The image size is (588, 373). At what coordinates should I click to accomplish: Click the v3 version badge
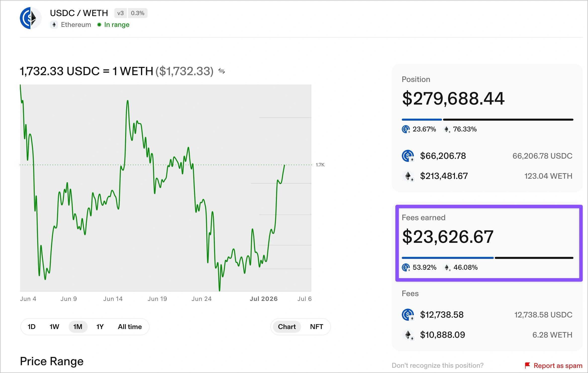pos(121,13)
